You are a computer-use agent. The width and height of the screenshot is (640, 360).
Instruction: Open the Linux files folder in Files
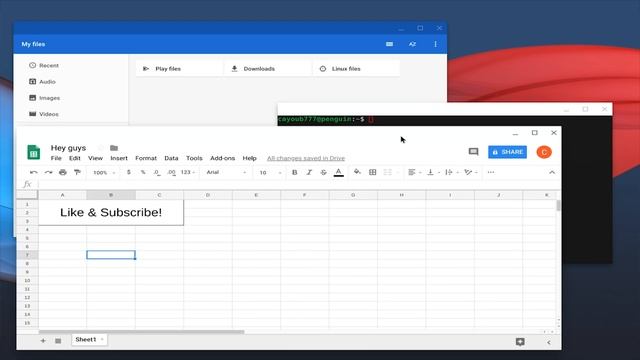(356, 69)
